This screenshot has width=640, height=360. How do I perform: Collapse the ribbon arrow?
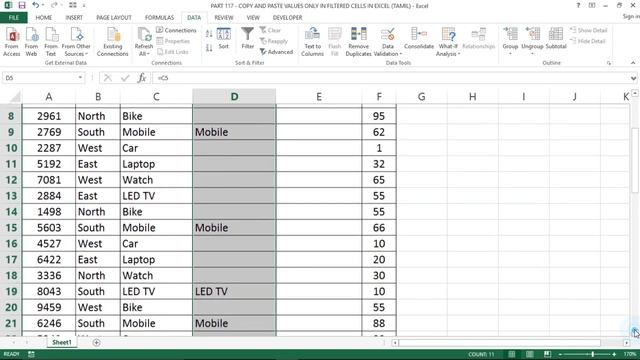(x=633, y=63)
